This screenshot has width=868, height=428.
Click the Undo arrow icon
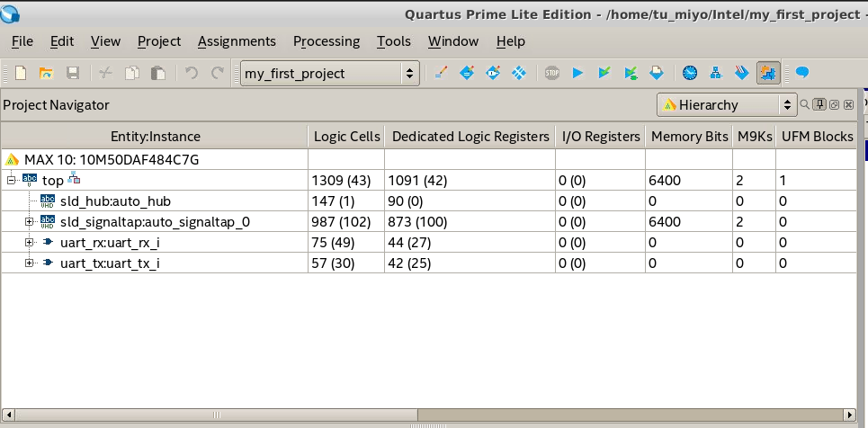pos(192,73)
